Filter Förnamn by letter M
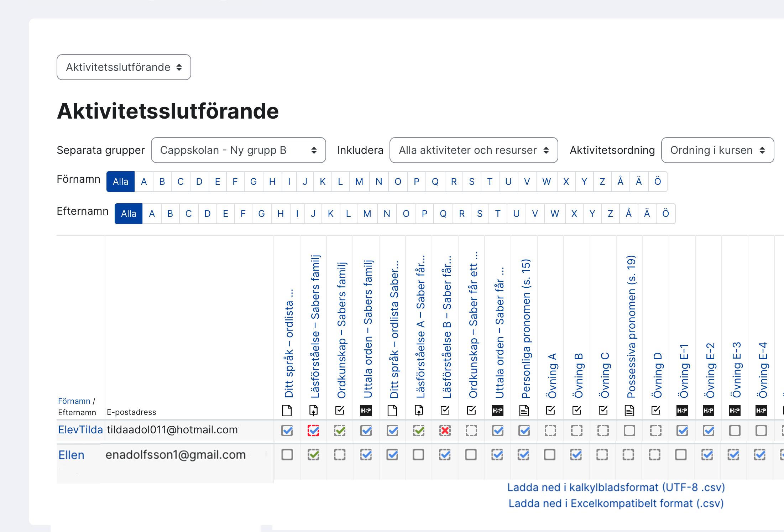This screenshot has width=784, height=532. pyautogui.click(x=359, y=182)
